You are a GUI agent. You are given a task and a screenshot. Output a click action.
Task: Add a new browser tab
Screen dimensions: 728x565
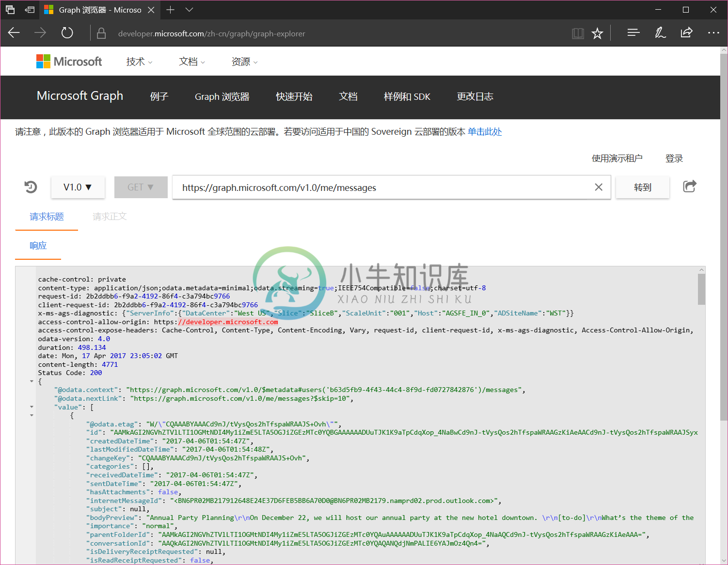click(170, 10)
